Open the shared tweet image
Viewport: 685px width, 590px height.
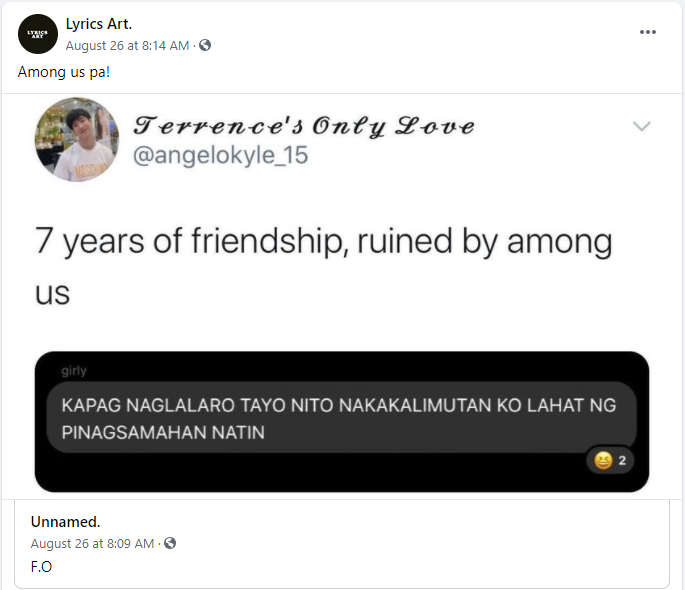point(342,297)
